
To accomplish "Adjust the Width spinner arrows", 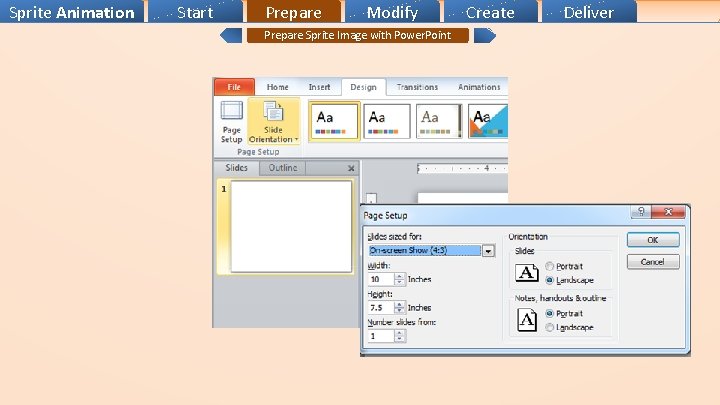I will [x=399, y=279].
